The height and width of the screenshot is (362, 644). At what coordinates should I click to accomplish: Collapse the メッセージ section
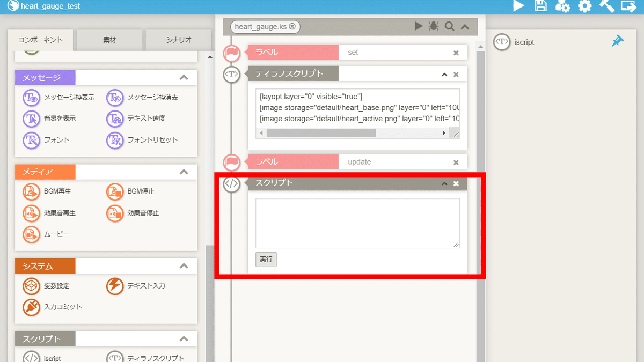(184, 78)
